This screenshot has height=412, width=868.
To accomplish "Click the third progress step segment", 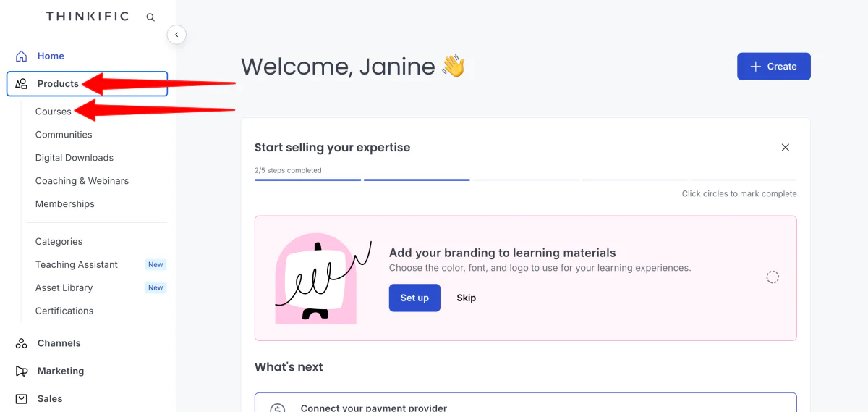I will click(526, 180).
